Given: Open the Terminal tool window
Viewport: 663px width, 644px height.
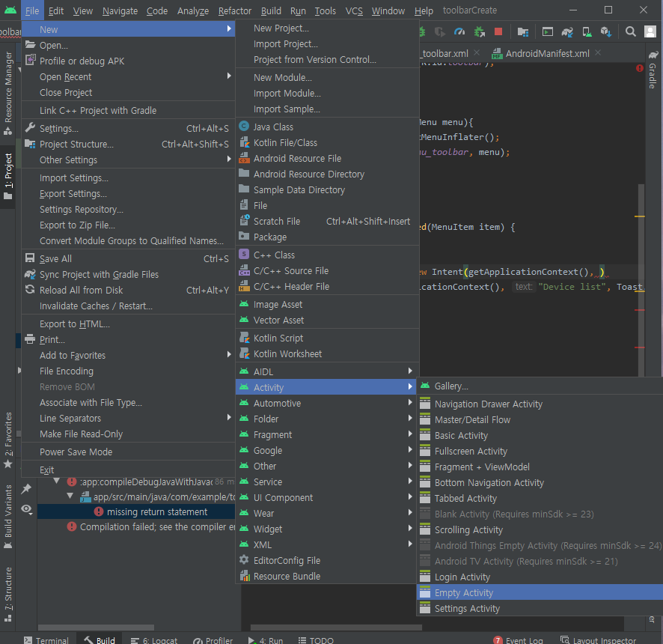Looking at the screenshot, I should coord(46,640).
